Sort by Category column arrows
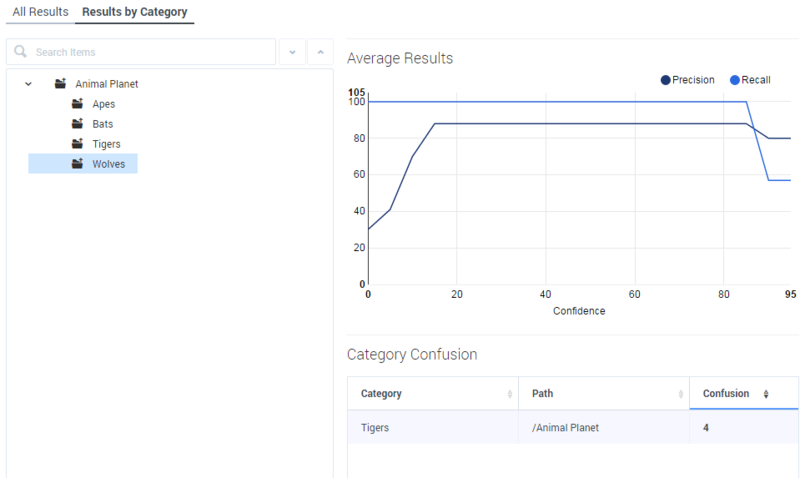 (x=509, y=393)
